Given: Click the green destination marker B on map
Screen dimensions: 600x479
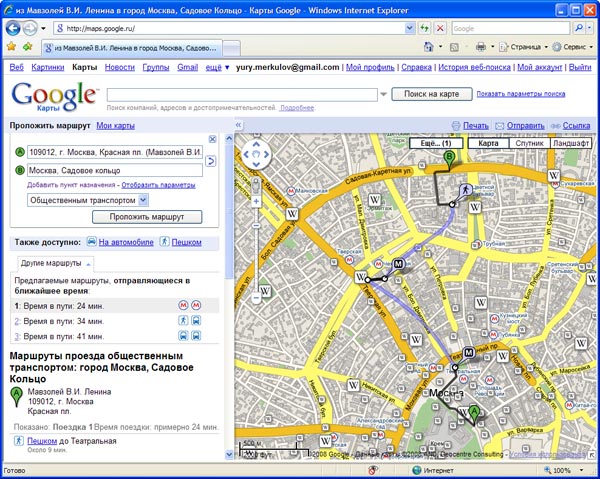Looking at the screenshot, I should (449, 160).
